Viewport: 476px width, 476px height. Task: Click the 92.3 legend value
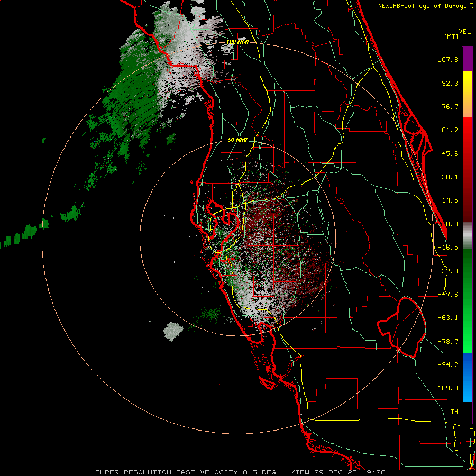pyautogui.click(x=450, y=83)
